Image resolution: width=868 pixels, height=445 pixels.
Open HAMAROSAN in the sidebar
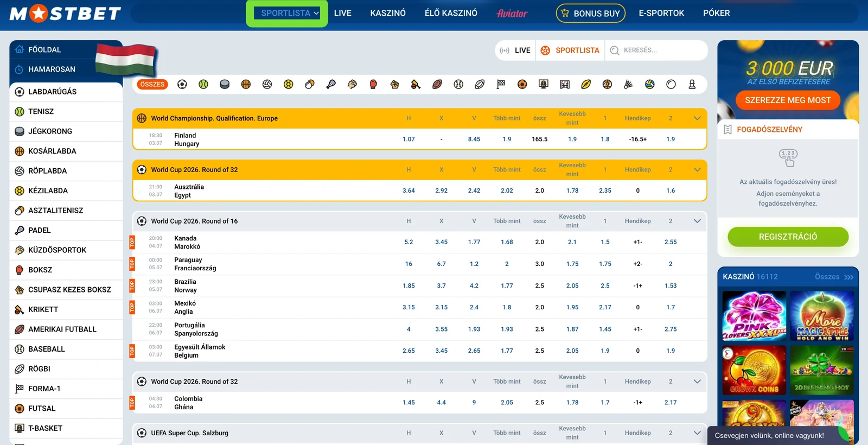66,69
